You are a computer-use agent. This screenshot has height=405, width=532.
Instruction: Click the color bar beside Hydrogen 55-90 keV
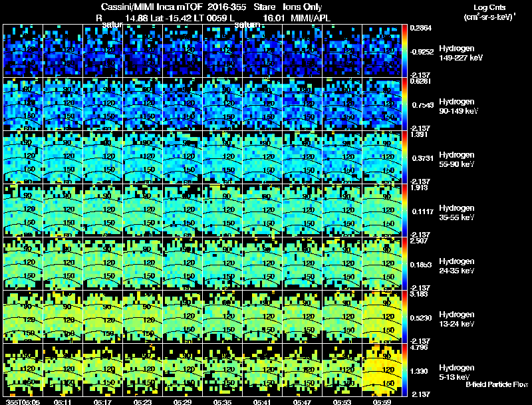pos(404,158)
